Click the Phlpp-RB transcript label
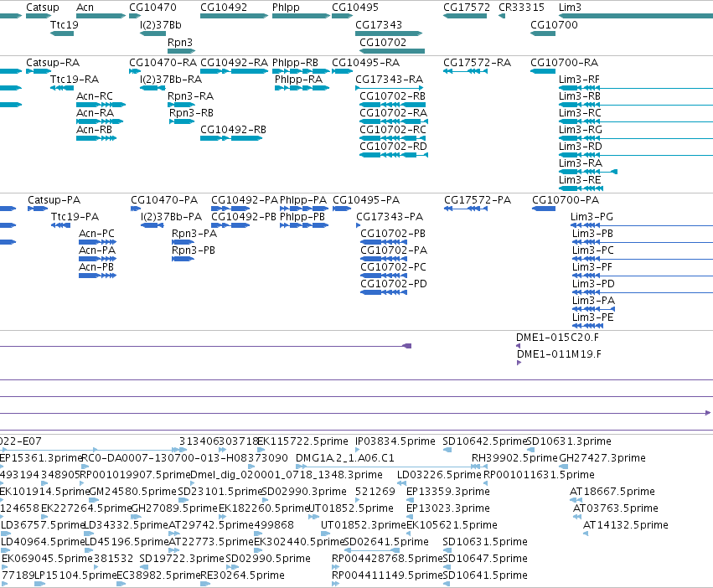The height and width of the screenshot is (588, 713). (295, 62)
